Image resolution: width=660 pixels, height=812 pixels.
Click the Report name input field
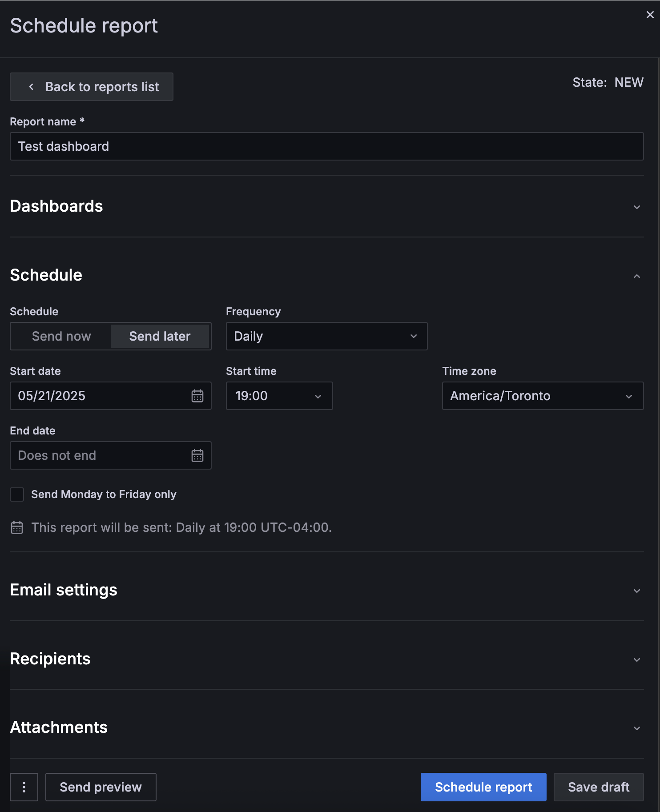(326, 146)
